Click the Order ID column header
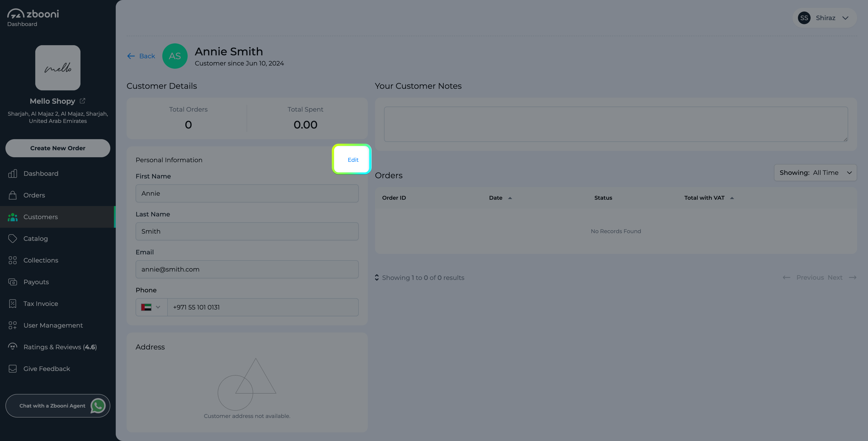The image size is (868, 441). click(394, 198)
